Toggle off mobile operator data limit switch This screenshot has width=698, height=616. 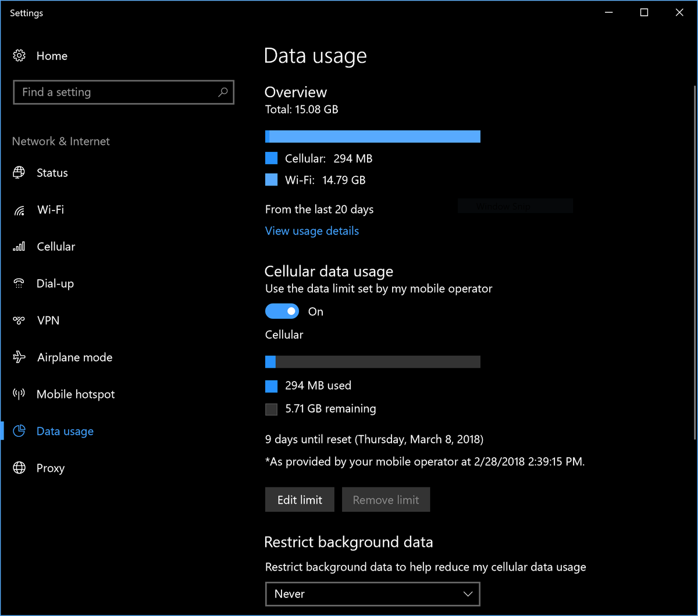tap(282, 312)
